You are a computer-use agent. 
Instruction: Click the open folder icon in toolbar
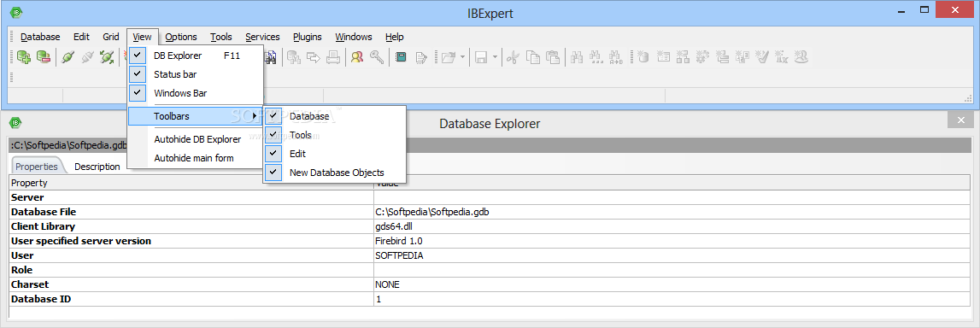pos(448,57)
